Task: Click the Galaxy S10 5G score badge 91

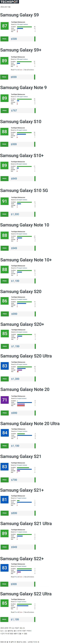Action: [4, 201]
